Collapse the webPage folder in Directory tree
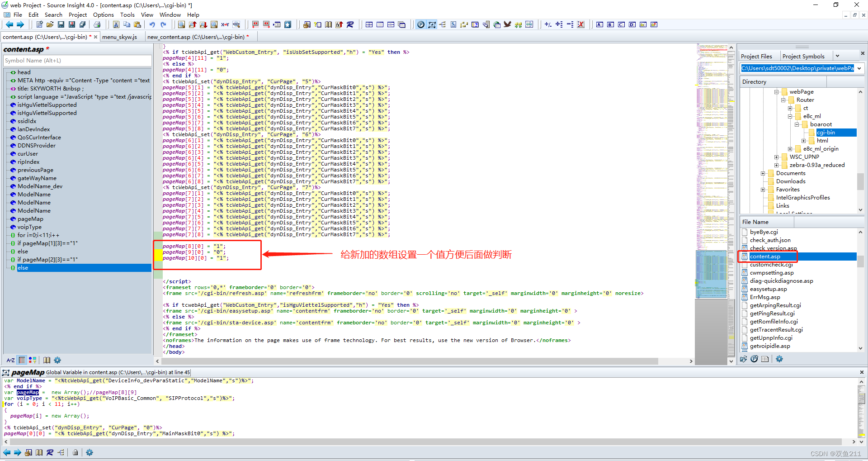This screenshot has height=461, width=868. click(x=777, y=92)
